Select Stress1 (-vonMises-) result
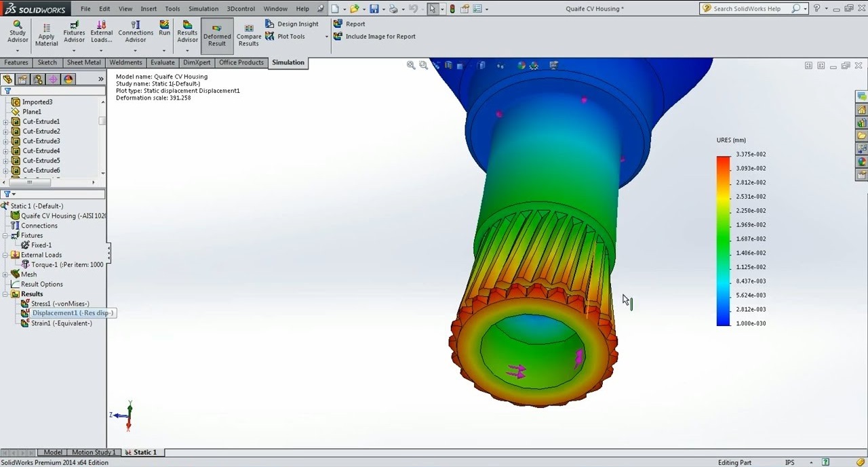The image size is (868, 467). pyautogui.click(x=60, y=304)
